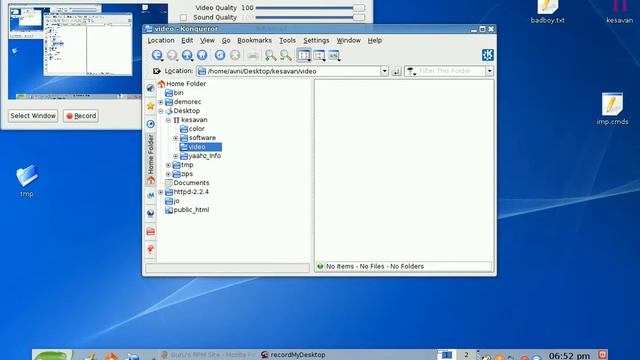Switch to the recordMyDesktop taskbar entry

coord(293,355)
